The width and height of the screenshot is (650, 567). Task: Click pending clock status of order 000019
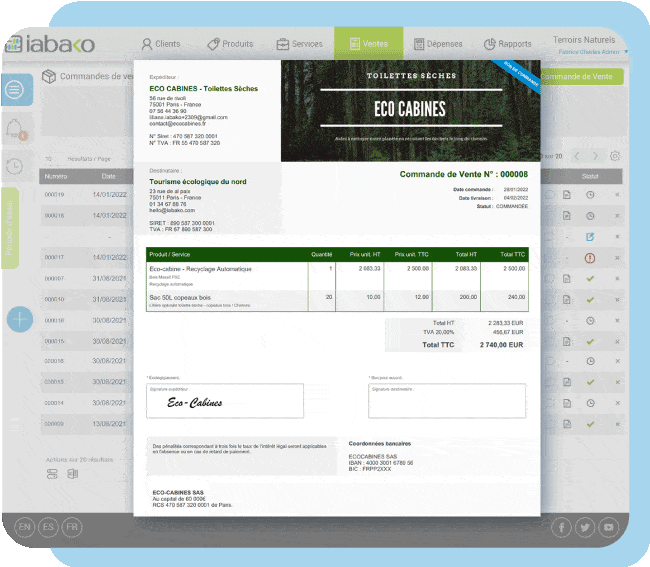[590, 195]
